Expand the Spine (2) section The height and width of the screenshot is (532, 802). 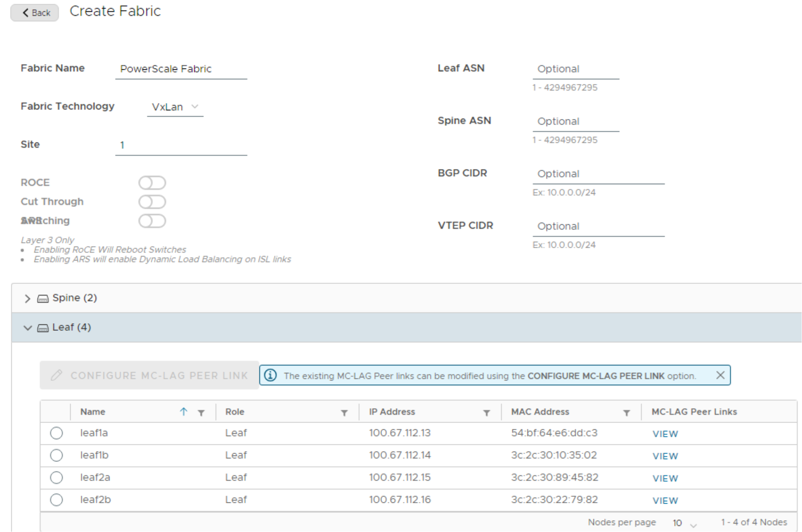coord(27,299)
